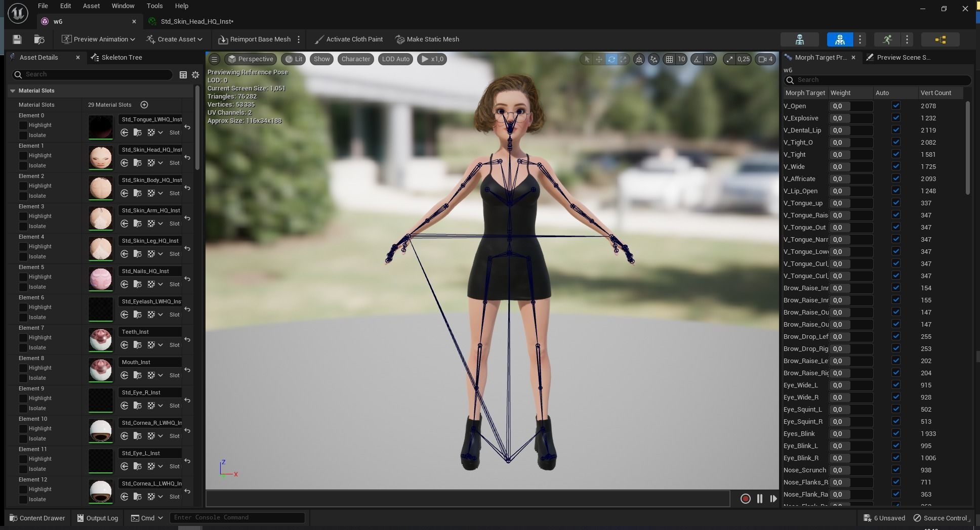Toggle world/local coordinate system icon
This screenshot has height=530, width=980.
tap(639, 59)
